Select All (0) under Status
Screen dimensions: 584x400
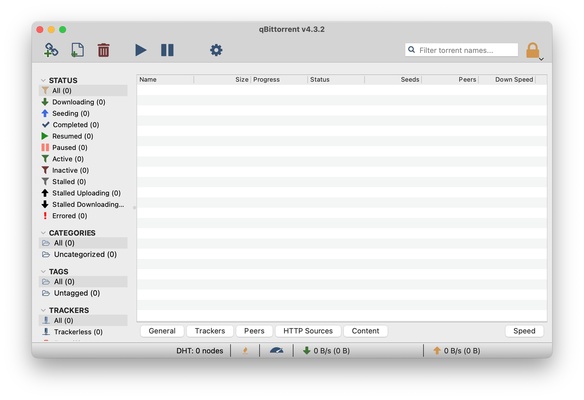pyautogui.click(x=83, y=91)
